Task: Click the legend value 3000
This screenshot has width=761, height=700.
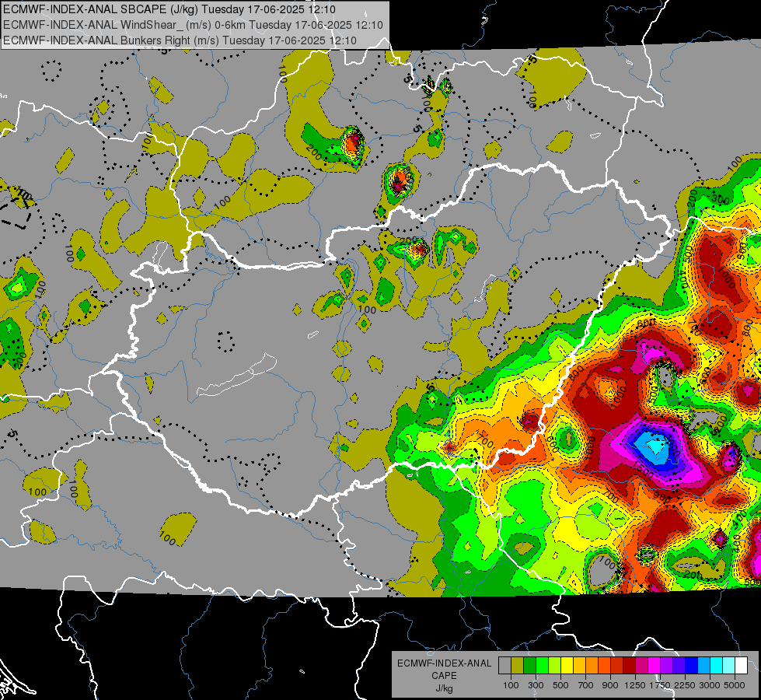Action: [710, 685]
